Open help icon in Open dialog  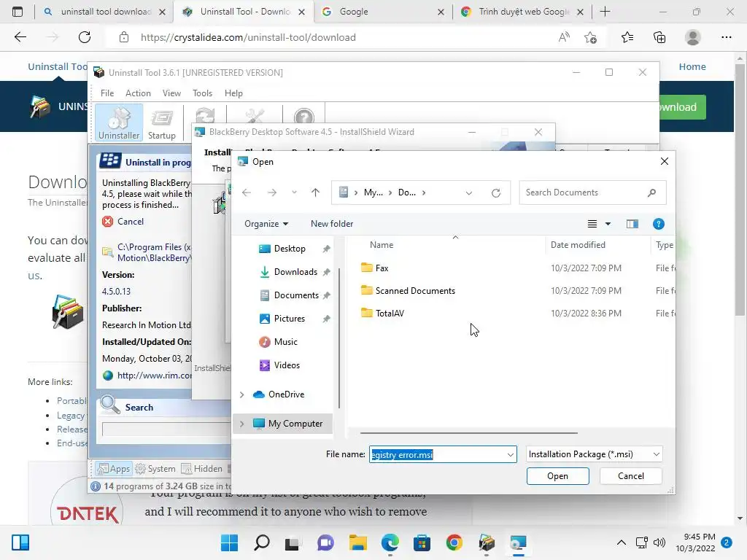(659, 224)
